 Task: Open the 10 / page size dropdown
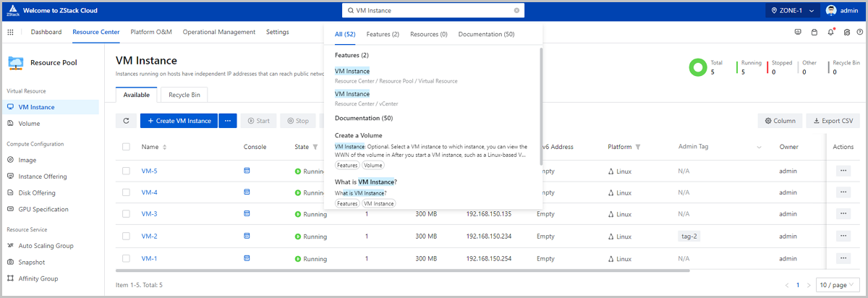[838, 285]
